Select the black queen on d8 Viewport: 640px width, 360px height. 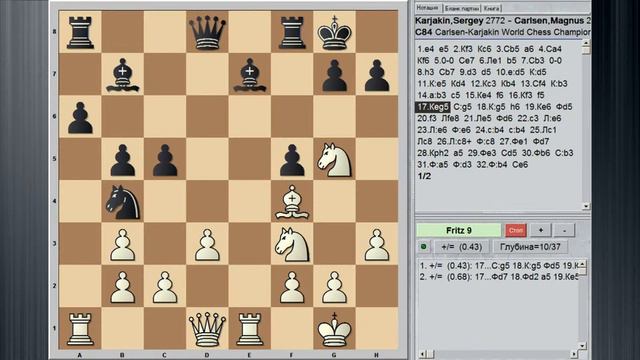(x=207, y=33)
